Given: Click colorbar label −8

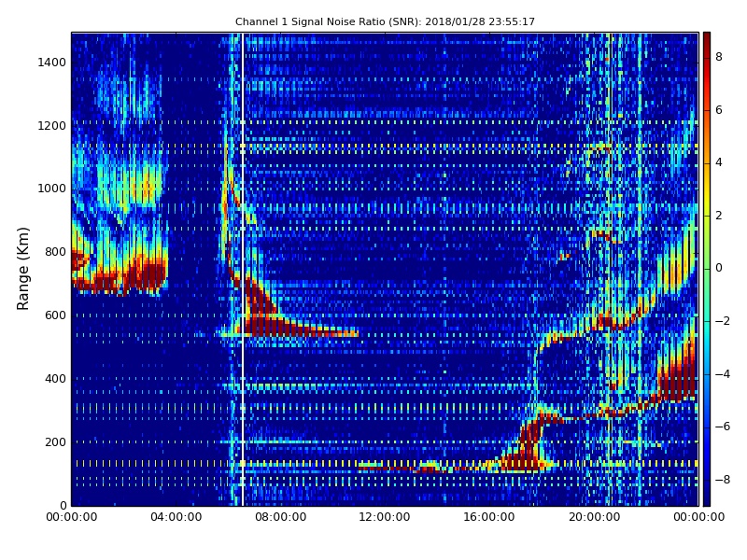Looking at the screenshot, I should coord(723,480).
